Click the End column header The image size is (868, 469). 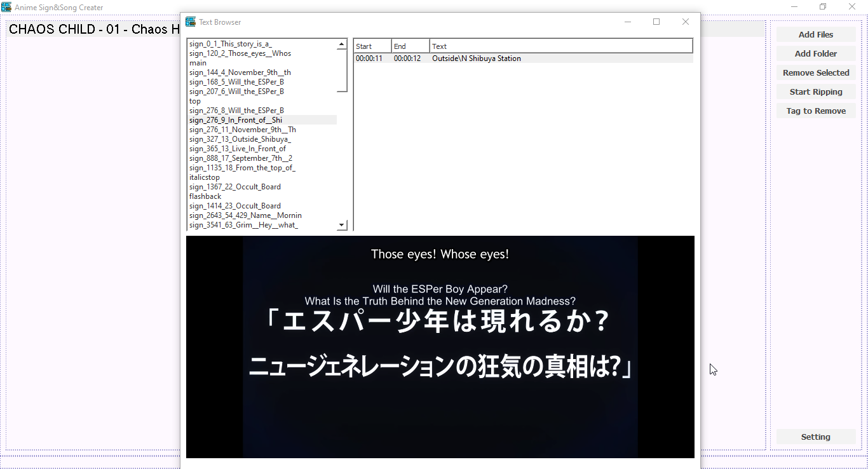click(x=410, y=46)
